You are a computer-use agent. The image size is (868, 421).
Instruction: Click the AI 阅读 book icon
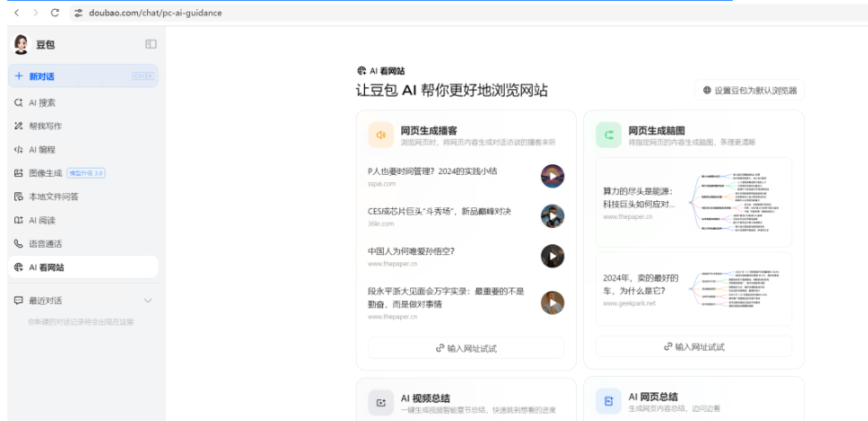coord(19,221)
